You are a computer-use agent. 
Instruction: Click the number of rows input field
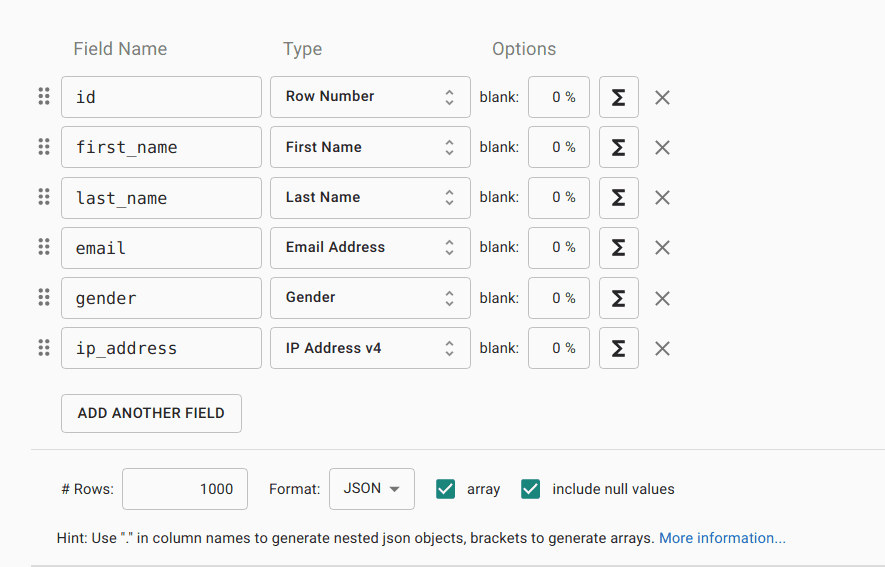click(185, 489)
